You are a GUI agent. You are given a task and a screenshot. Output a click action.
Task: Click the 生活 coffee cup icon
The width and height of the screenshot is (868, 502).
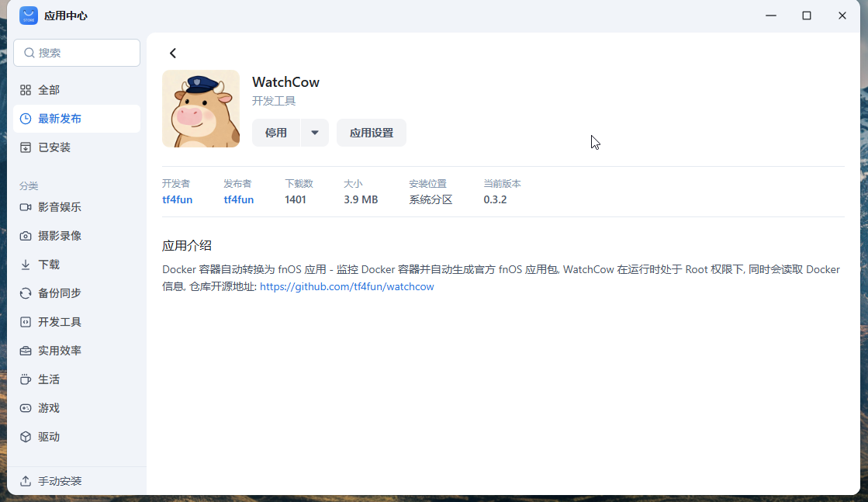tap(26, 379)
